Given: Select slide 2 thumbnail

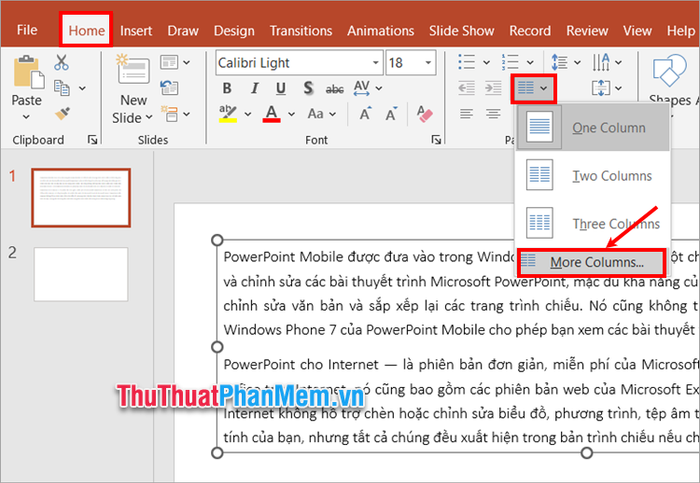Looking at the screenshot, I should [81, 274].
